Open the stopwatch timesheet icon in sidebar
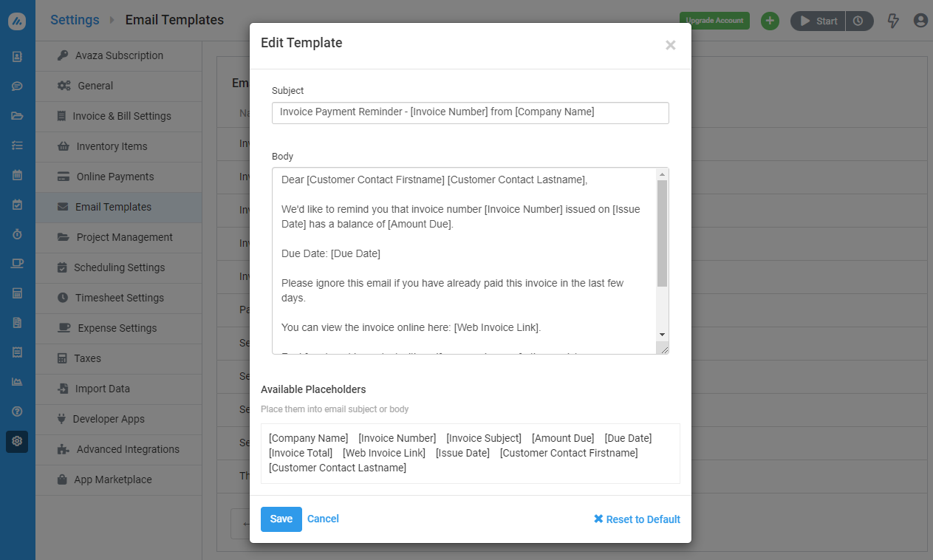This screenshot has width=933, height=560. pyautogui.click(x=17, y=234)
